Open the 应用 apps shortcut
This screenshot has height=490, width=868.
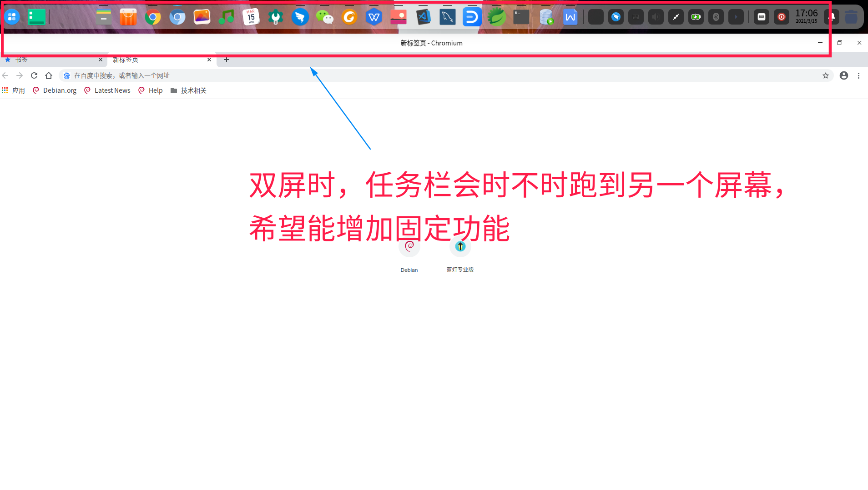coord(13,90)
